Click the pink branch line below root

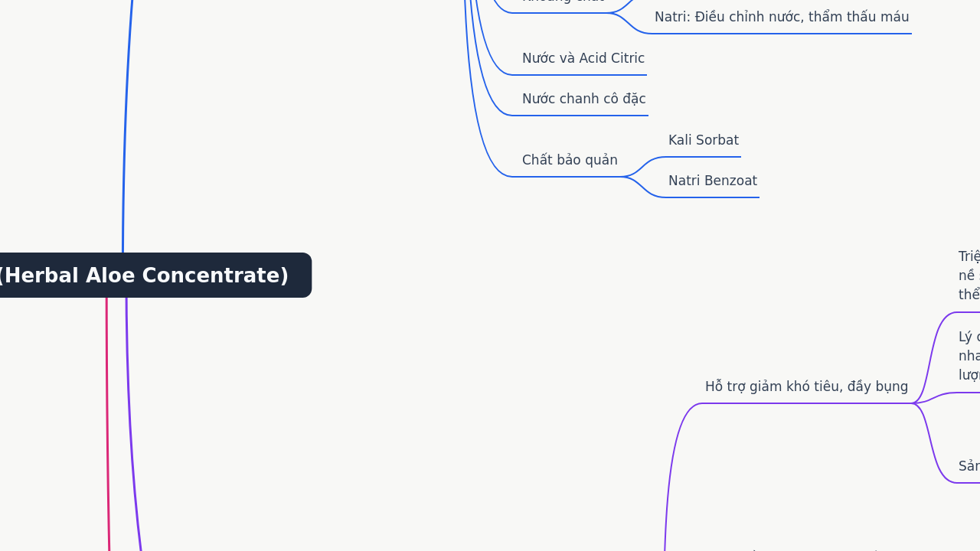pyautogui.click(x=107, y=429)
